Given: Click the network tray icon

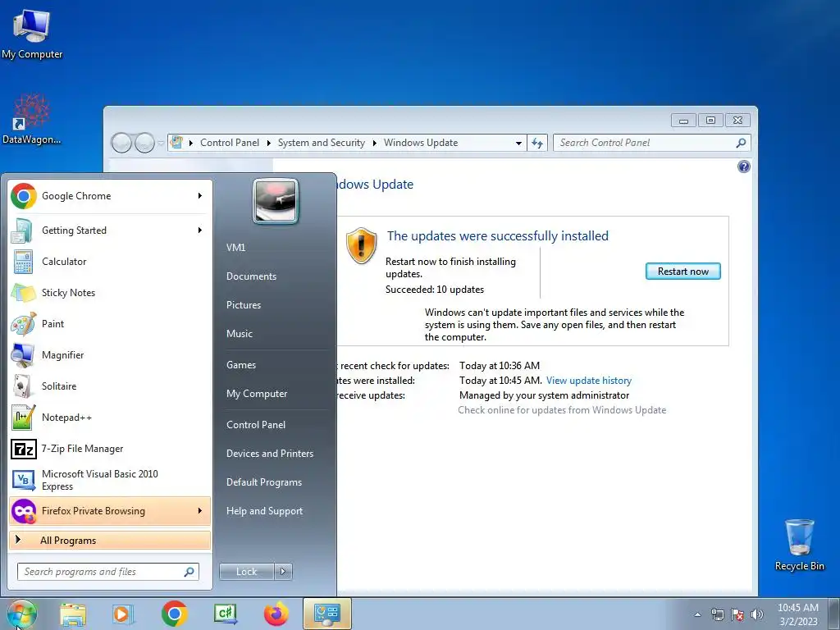Looking at the screenshot, I should [x=717, y=614].
